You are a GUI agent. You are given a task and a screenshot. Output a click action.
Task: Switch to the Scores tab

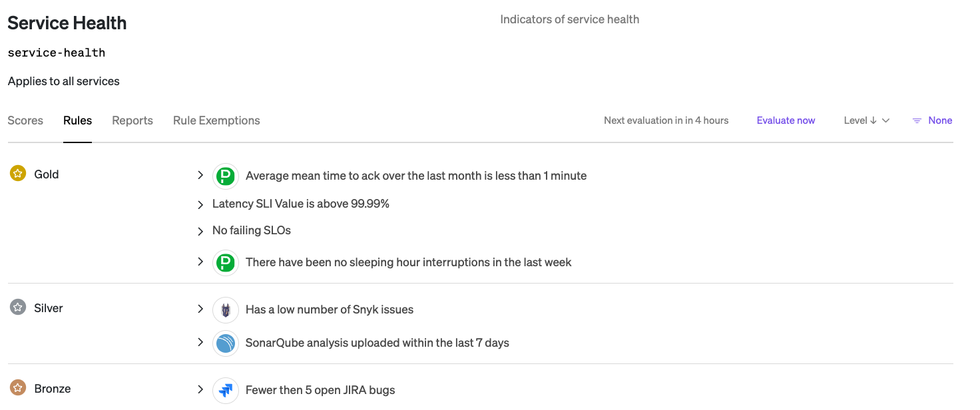pyautogui.click(x=25, y=120)
